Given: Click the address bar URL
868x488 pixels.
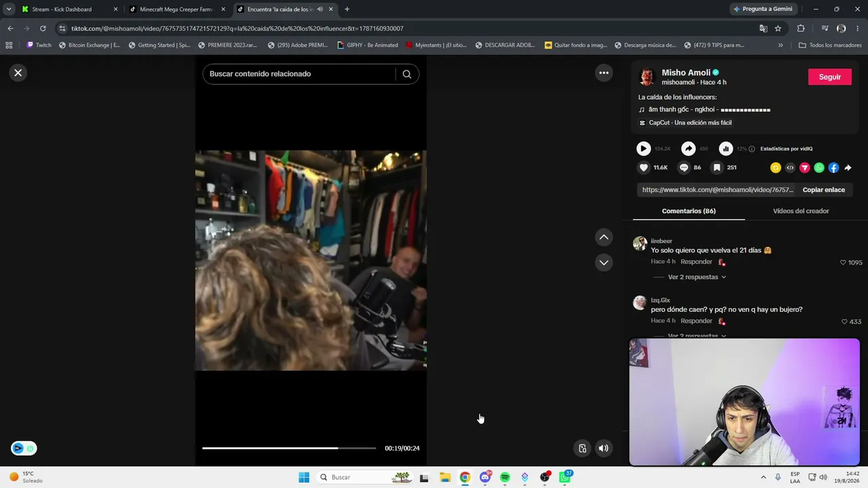Looking at the screenshot, I should pyautogui.click(x=237, y=28).
